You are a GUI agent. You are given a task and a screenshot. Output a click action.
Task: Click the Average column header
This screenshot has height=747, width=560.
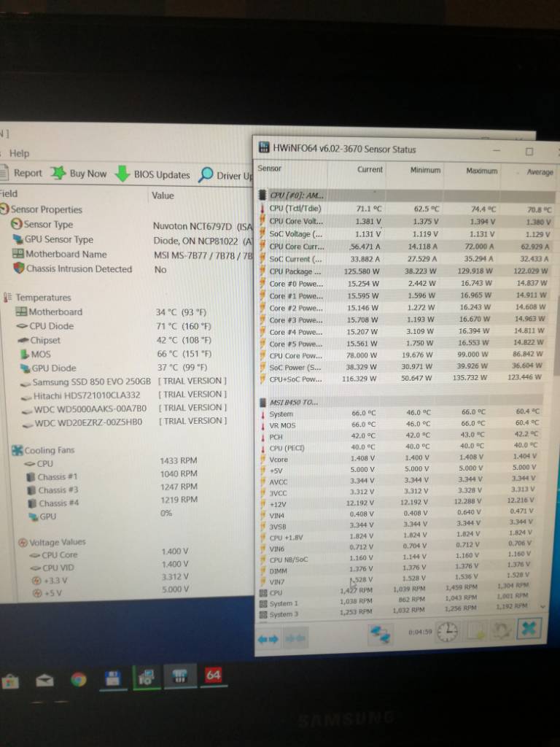[x=540, y=171]
